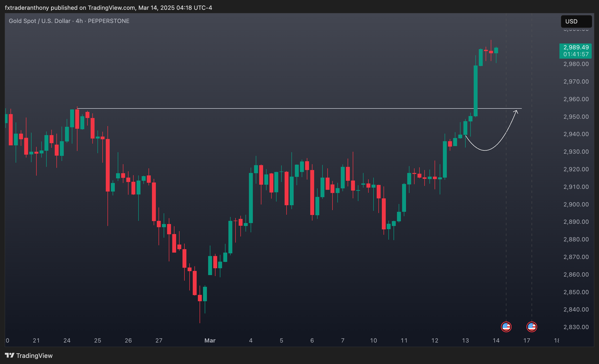Viewport: 599px width, 364px height.
Task: Click the countdown timer 01:41:57
Action: (576, 54)
